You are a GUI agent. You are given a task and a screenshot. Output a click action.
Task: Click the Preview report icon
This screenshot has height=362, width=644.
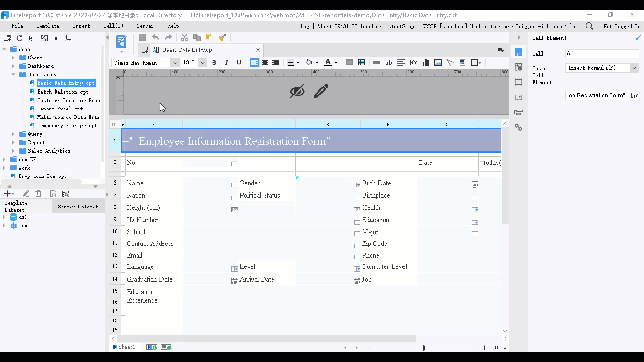point(121,42)
